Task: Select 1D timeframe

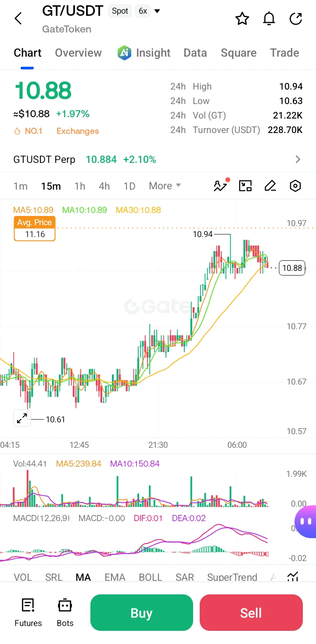Action: tap(129, 186)
